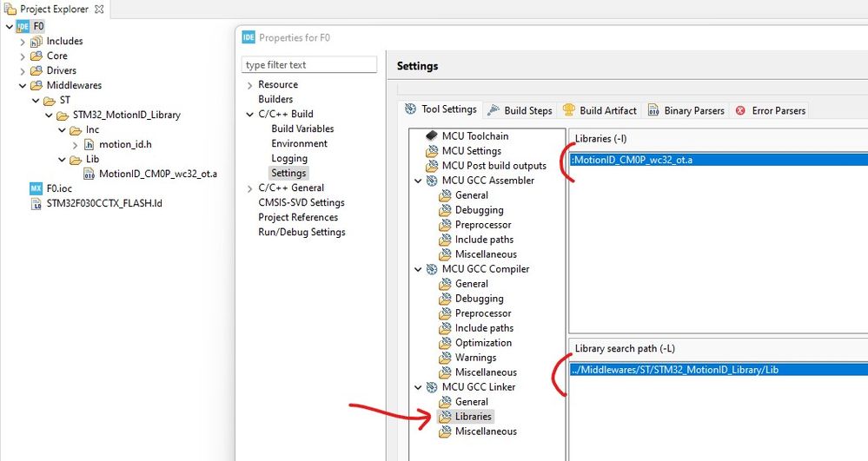Select the Settings page under C/C++ Build
Image resolution: width=868 pixels, height=461 pixels.
pos(288,174)
